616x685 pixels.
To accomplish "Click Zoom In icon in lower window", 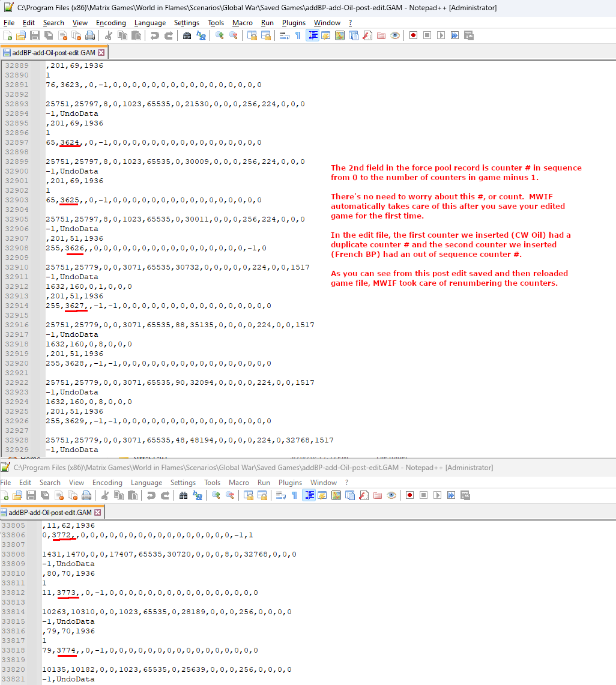I will pyautogui.click(x=216, y=495).
